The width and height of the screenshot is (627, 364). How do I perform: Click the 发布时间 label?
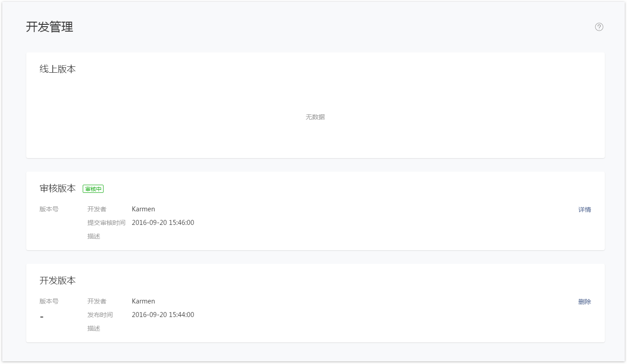100,315
